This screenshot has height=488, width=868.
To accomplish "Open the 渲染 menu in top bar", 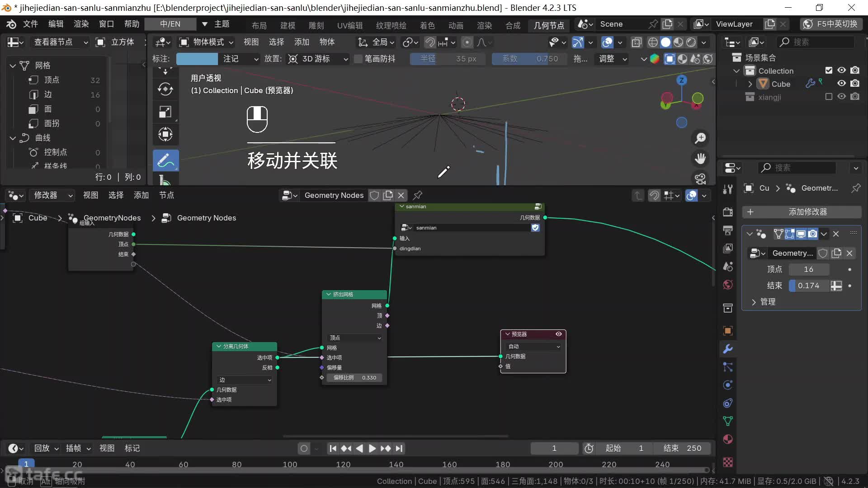I will pos(81,24).
